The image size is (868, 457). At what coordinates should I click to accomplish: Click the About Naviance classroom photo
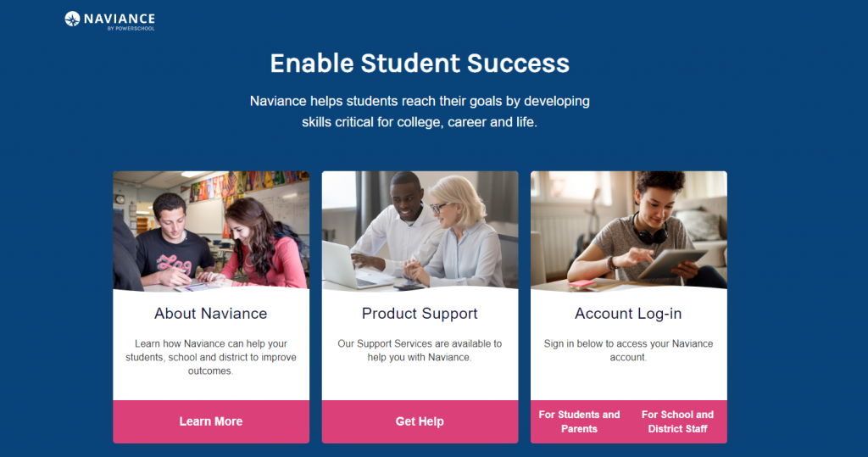[211, 231]
